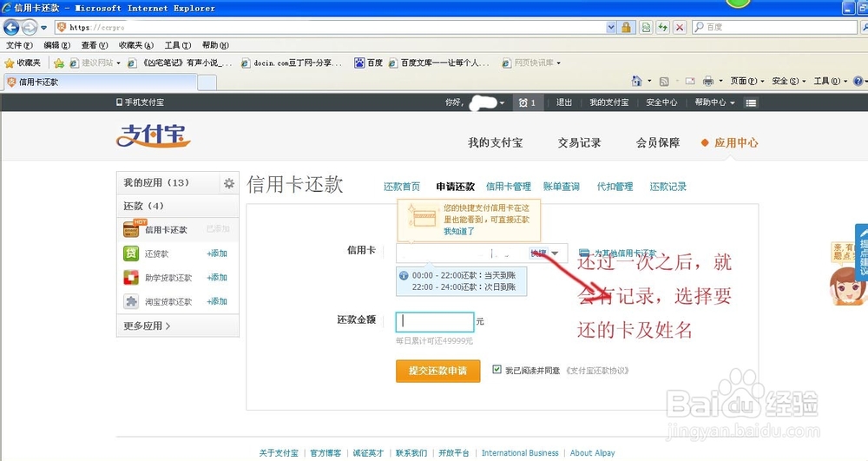Click the read mail icon in command bar
The image size is (868, 461).
[x=690, y=82]
